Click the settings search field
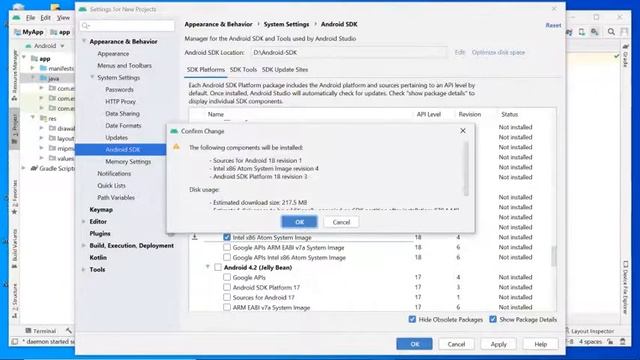The width and height of the screenshot is (640, 360). pos(127,26)
